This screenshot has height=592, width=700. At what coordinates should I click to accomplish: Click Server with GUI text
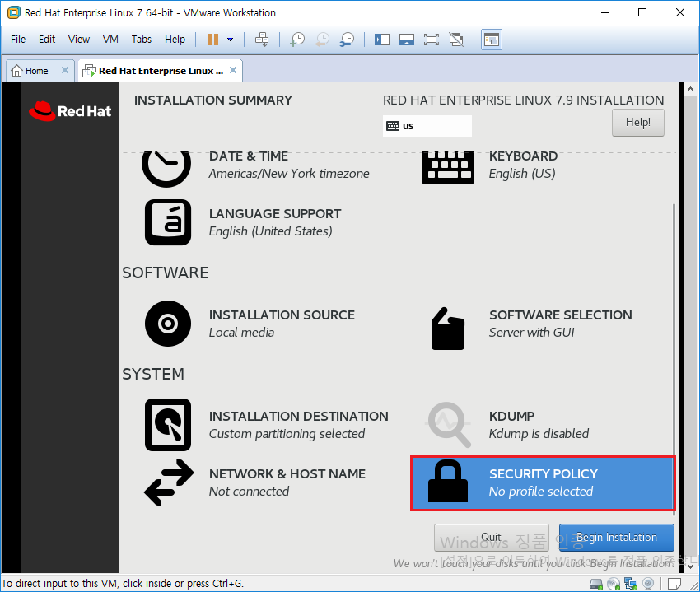(x=531, y=333)
